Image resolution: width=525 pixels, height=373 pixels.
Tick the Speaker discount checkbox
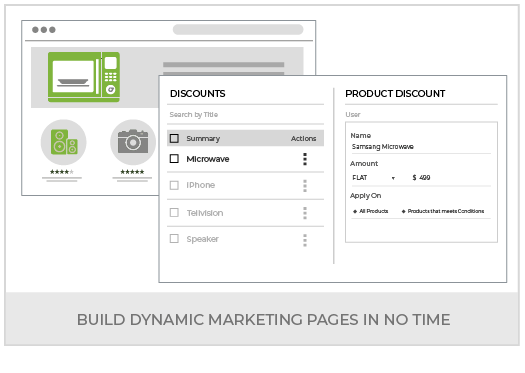point(174,238)
